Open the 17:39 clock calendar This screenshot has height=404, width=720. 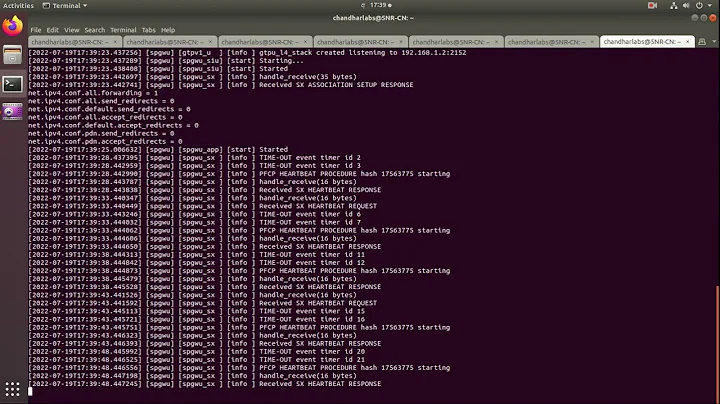pyautogui.click(x=381, y=6)
